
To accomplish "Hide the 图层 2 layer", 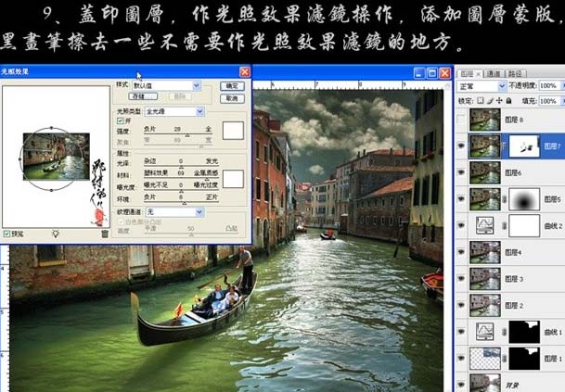I will tap(461, 305).
